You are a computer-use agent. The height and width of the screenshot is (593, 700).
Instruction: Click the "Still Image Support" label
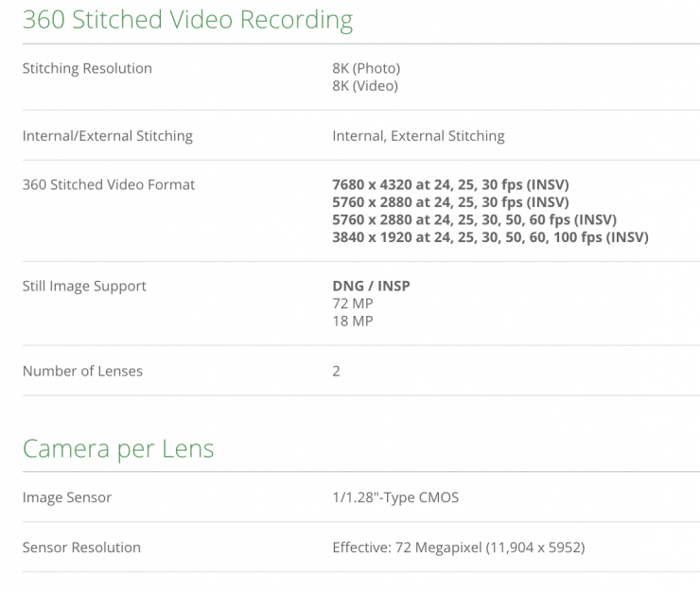(x=84, y=286)
